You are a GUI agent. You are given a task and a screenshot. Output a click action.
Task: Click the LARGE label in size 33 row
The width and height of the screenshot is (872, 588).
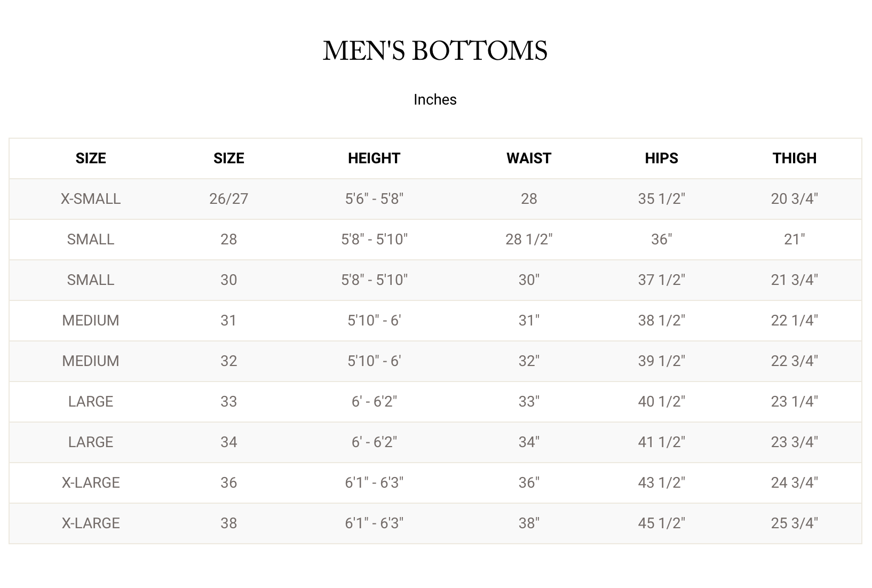pos(91,402)
